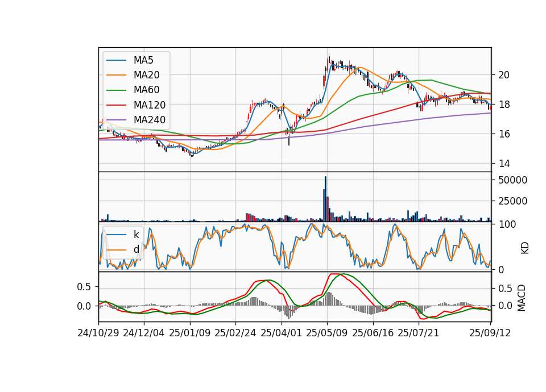
Task: Click the 25/05/09 date axis label
Action: (327, 333)
